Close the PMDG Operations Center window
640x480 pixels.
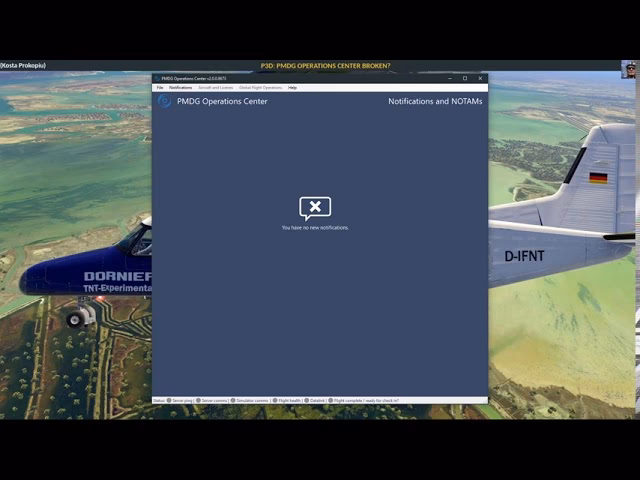pyautogui.click(x=480, y=78)
